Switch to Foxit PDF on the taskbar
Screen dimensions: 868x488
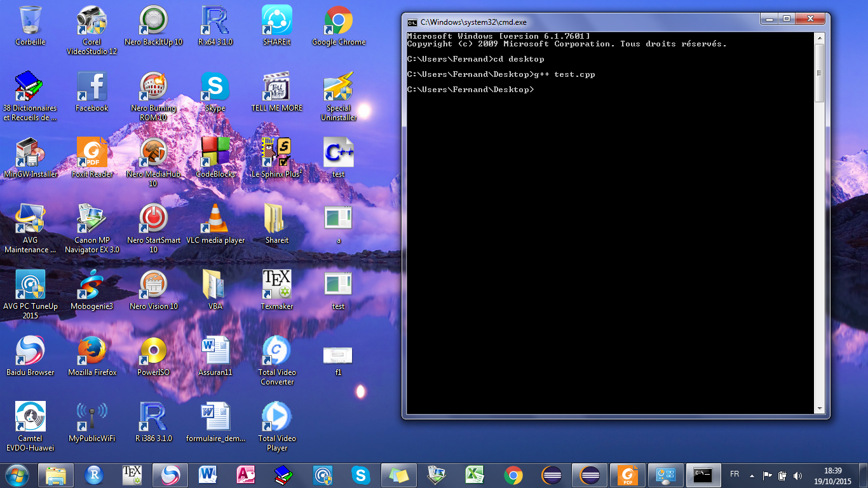(x=628, y=475)
